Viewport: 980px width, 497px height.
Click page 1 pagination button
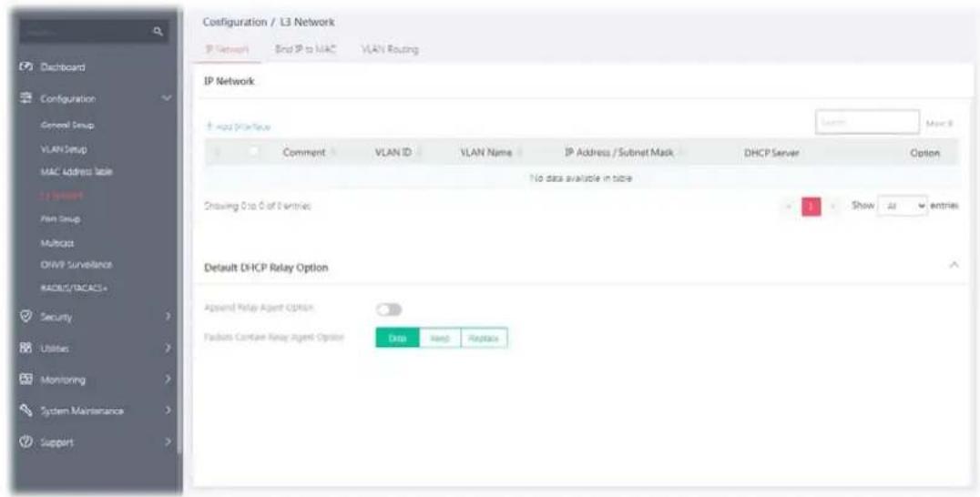tap(812, 206)
